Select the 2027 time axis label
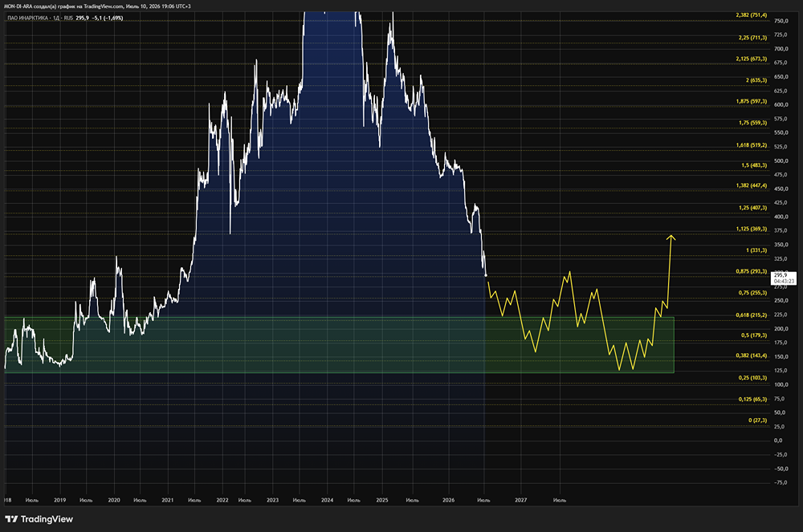This screenshot has height=532, width=803. pos(520,500)
